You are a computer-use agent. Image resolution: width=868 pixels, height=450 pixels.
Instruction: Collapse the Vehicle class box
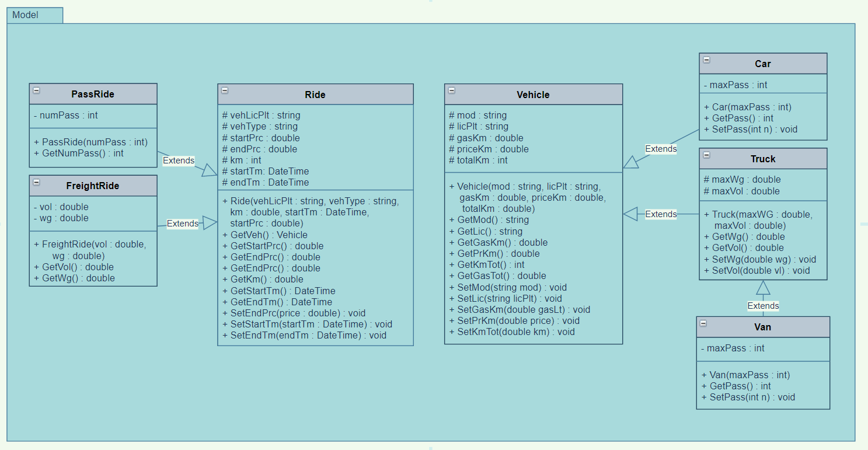tap(451, 90)
